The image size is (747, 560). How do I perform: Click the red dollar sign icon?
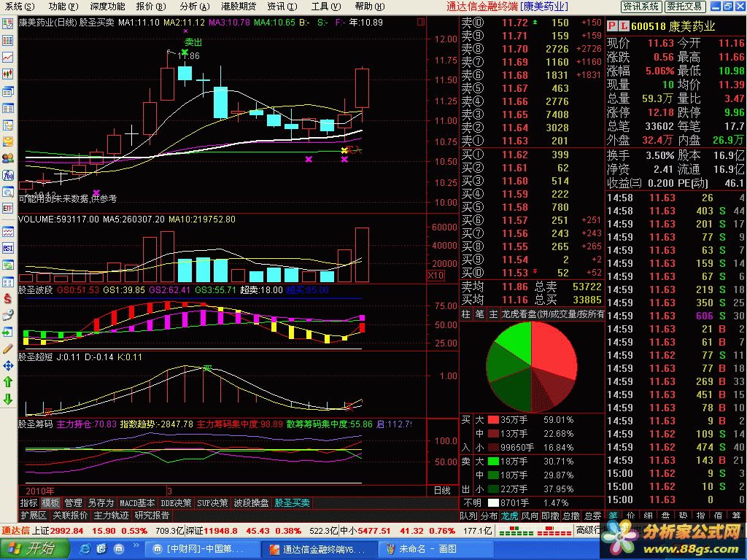click(8, 298)
